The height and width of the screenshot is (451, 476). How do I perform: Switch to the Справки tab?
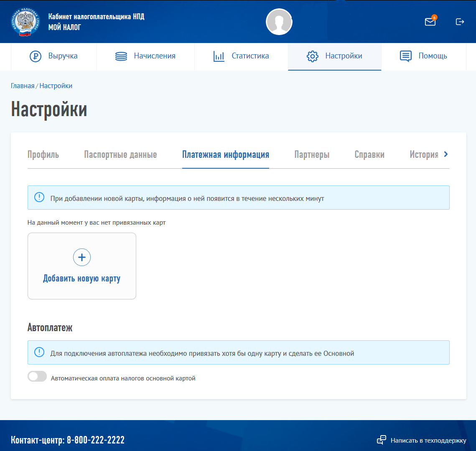[369, 154]
